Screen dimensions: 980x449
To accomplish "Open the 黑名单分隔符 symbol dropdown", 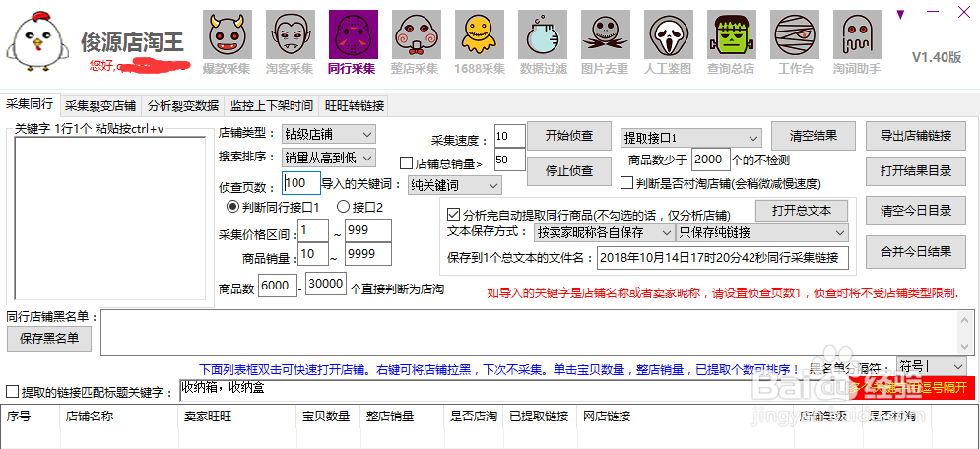I will (x=932, y=366).
